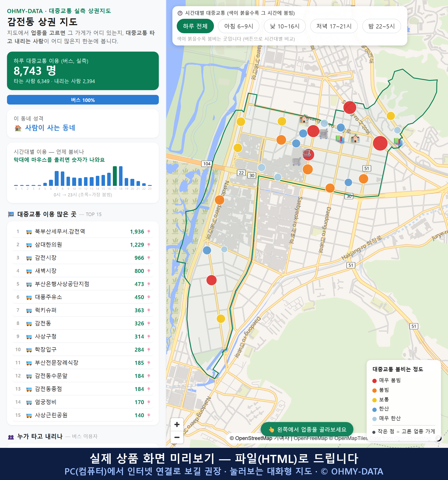Click the 한산 blue legend swatch
Viewport: 448px width, 480px height.
(374, 410)
